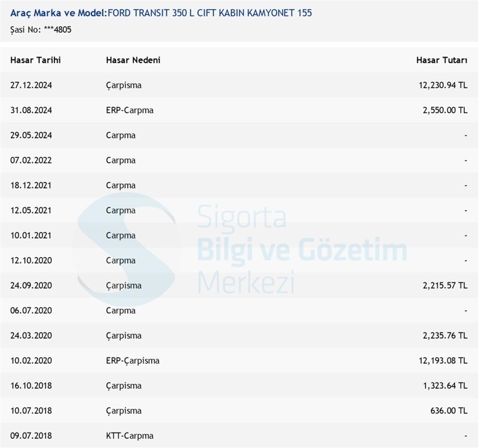Click Çarpisma in the 16.10.2018 row
Screen dimensions: 479x448
[x=124, y=386]
